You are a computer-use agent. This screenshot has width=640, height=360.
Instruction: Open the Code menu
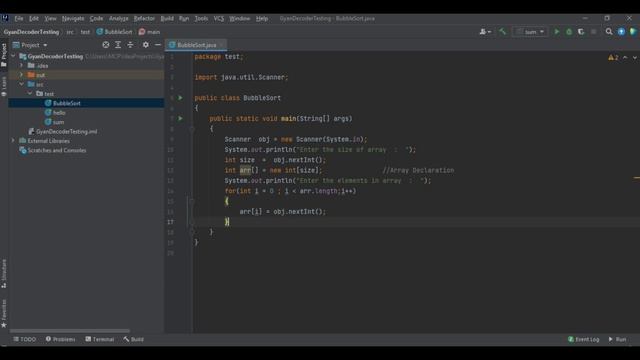[96, 18]
